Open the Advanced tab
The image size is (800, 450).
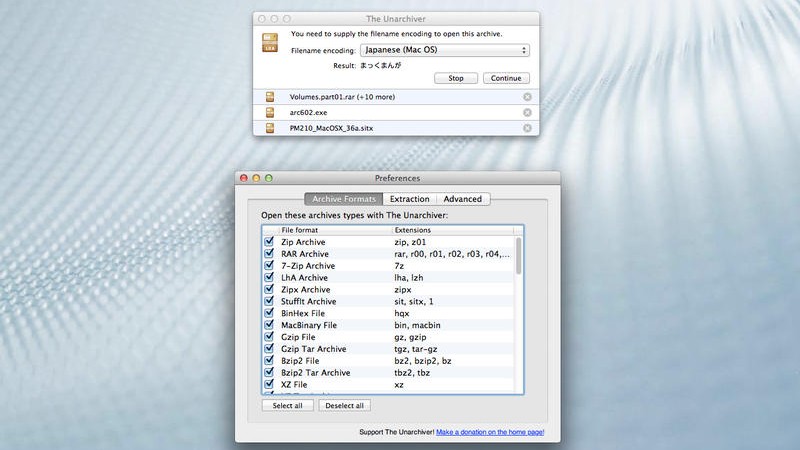463,199
